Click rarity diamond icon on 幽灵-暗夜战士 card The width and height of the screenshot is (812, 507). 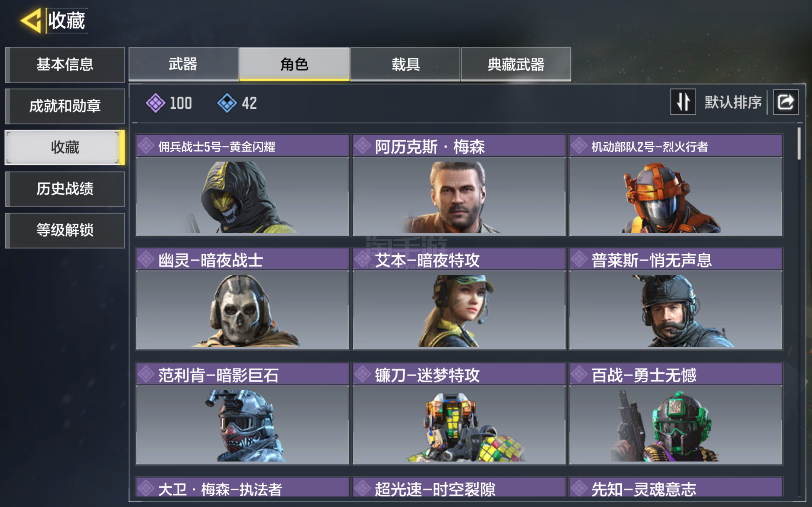tap(146, 259)
